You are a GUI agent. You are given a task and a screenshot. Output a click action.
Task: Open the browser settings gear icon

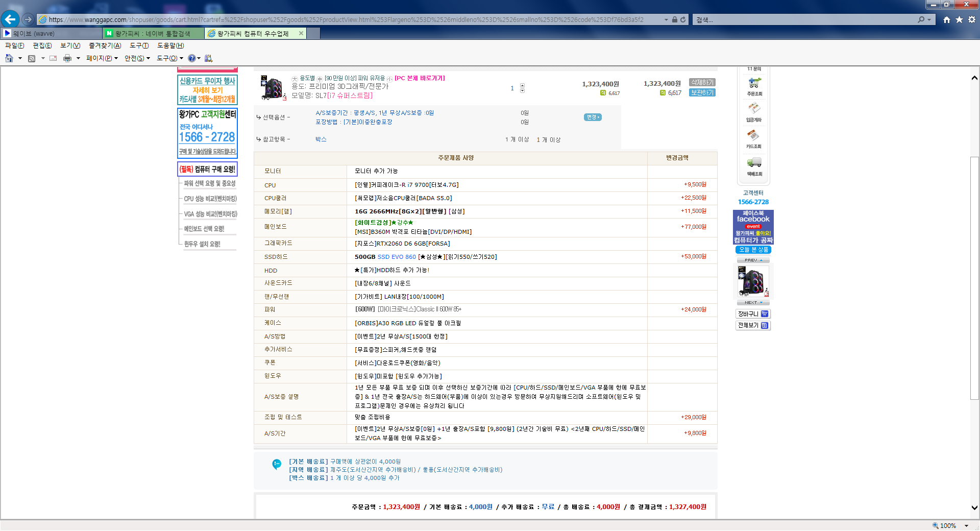click(971, 19)
